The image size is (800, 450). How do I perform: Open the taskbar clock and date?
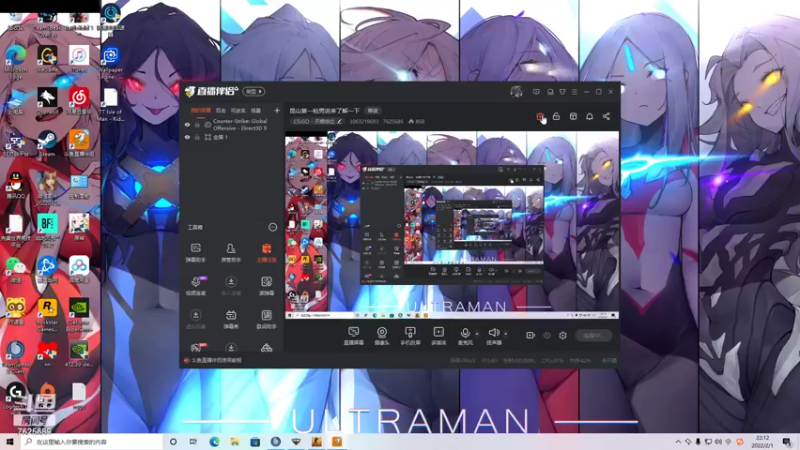point(762,442)
